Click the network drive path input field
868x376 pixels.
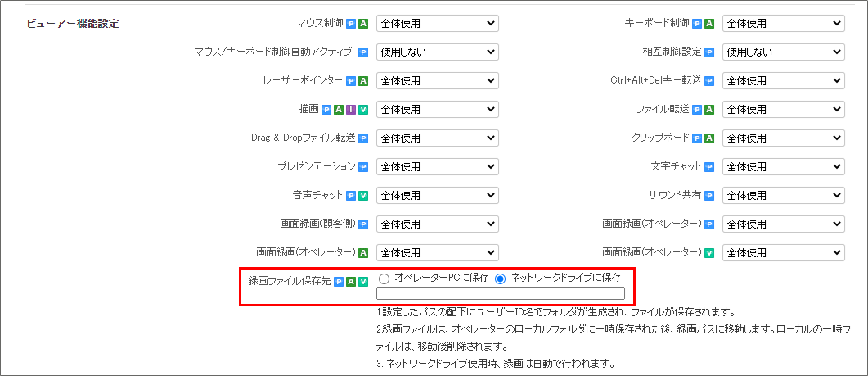[x=500, y=293]
